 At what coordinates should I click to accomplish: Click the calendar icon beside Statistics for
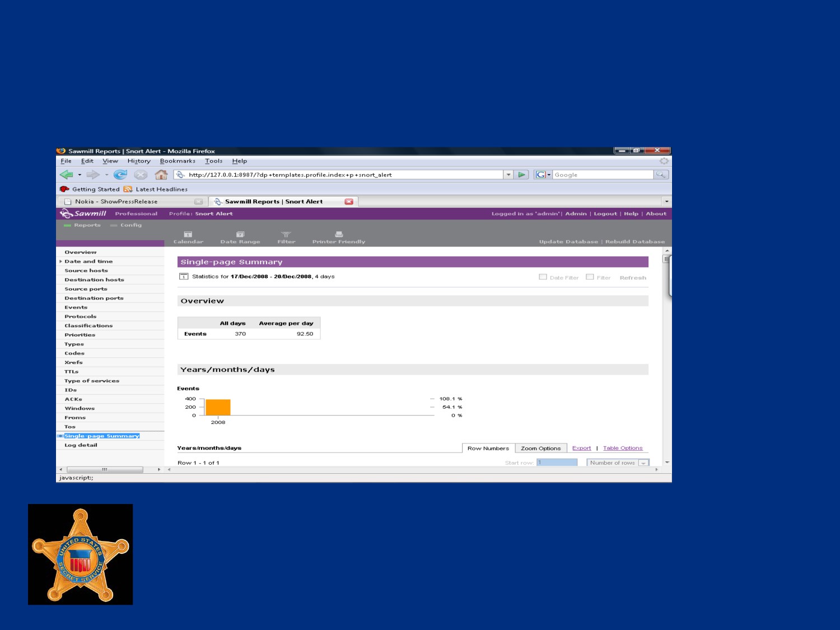[184, 277]
